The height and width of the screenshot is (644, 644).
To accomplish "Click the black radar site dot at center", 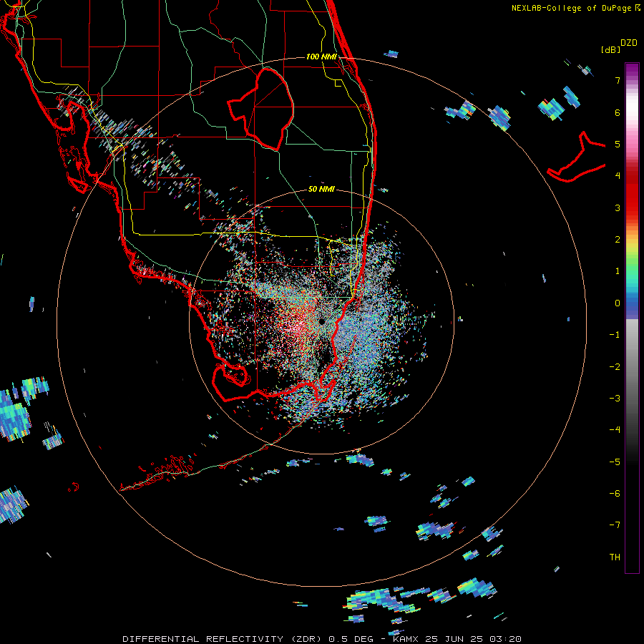I will pyautogui.click(x=321, y=321).
